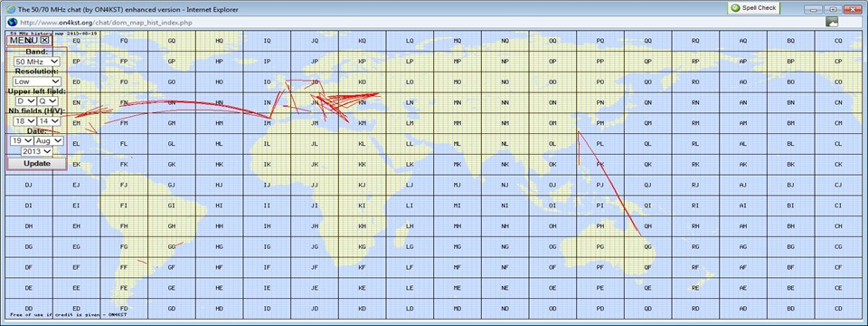The image size is (868, 326).
Task: Change vertical fields count 14 dropdown
Action: [49, 120]
